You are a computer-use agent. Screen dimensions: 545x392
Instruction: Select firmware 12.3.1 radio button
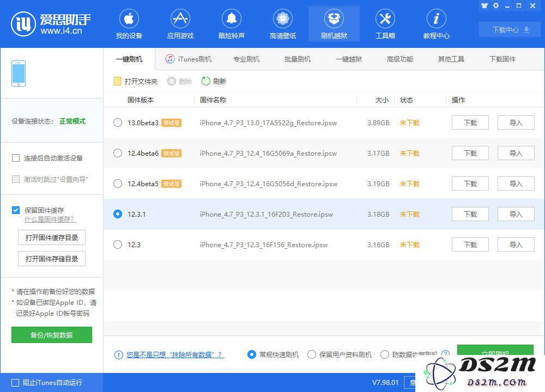point(118,214)
